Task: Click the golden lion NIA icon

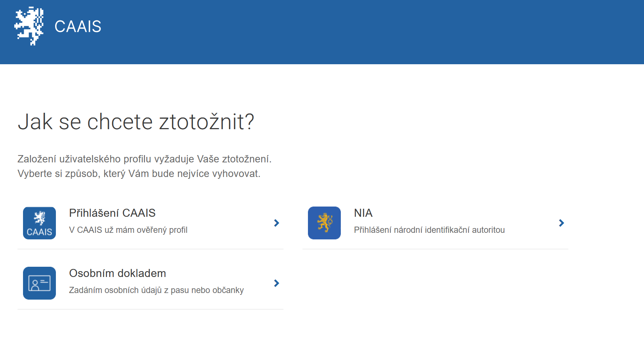Action: (324, 223)
